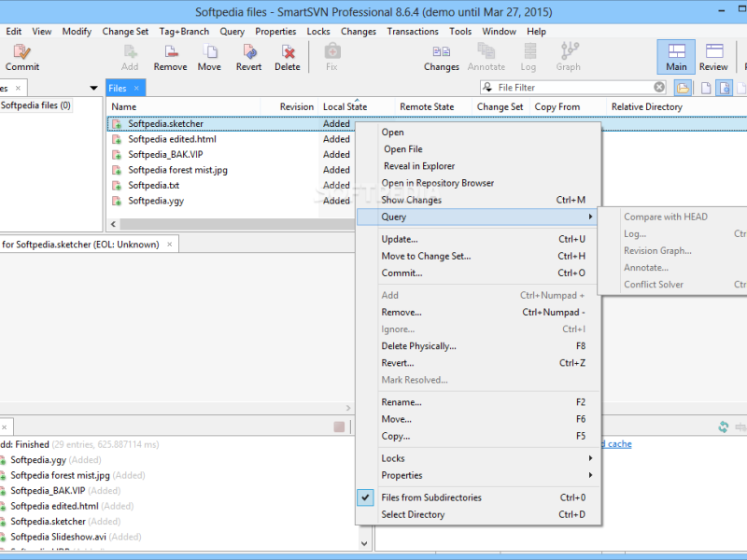Click the file icon beside Softpedia_BAK.VIP
This screenshot has height=560, width=747.
[x=117, y=155]
